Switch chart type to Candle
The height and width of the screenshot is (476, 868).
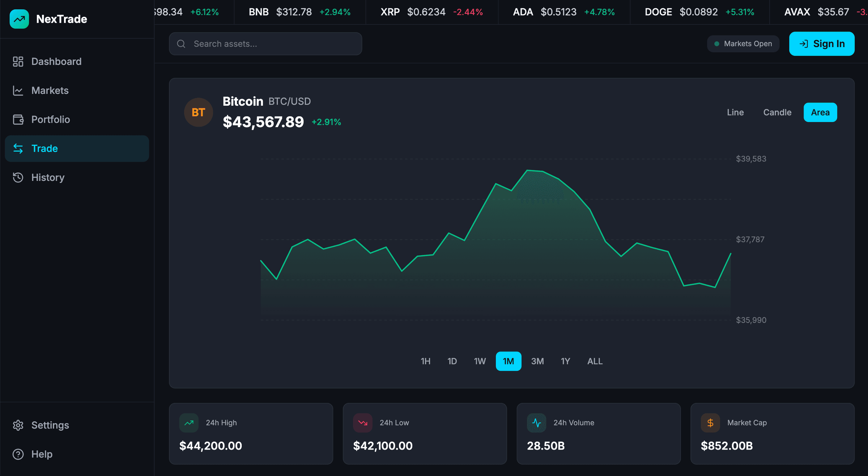(x=777, y=112)
